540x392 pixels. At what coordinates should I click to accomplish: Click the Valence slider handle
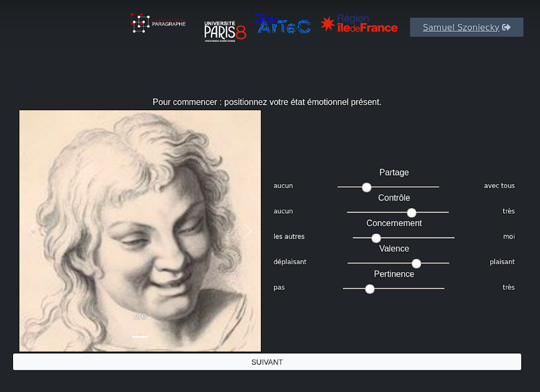[416, 263]
